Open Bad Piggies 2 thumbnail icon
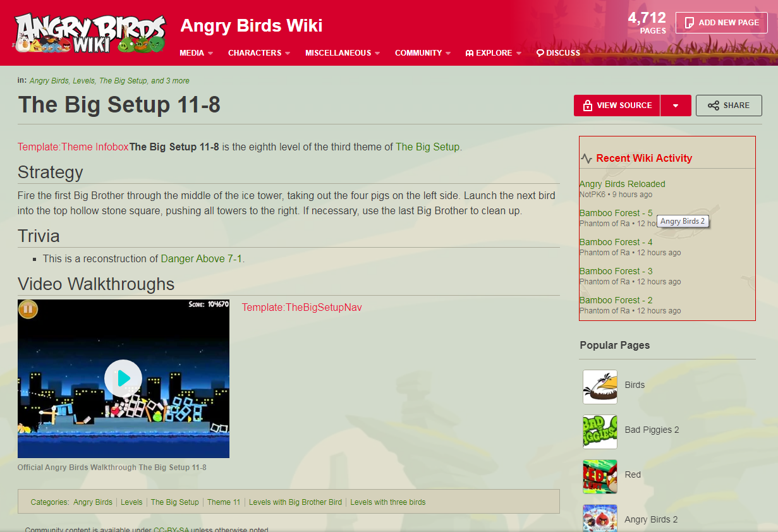Viewport: 778px width, 532px height. (x=600, y=432)
